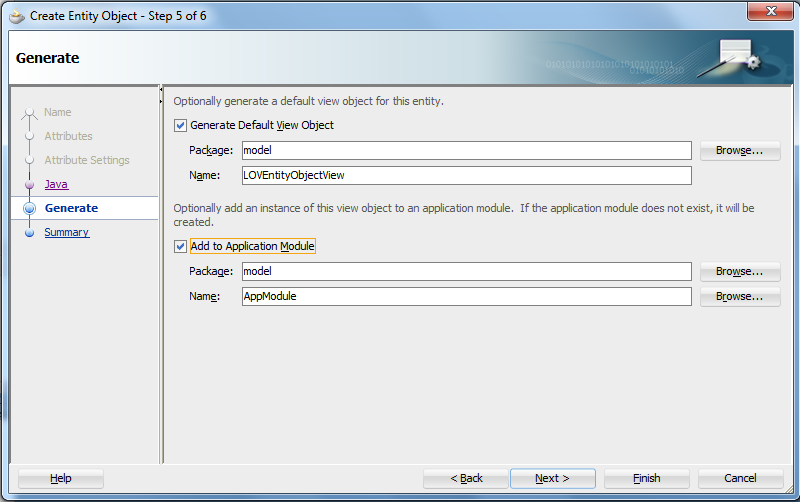Viewport: 800px width, 502px height.
Task: Click the Summary step blue marker
Action: click(x=30, y=233)
